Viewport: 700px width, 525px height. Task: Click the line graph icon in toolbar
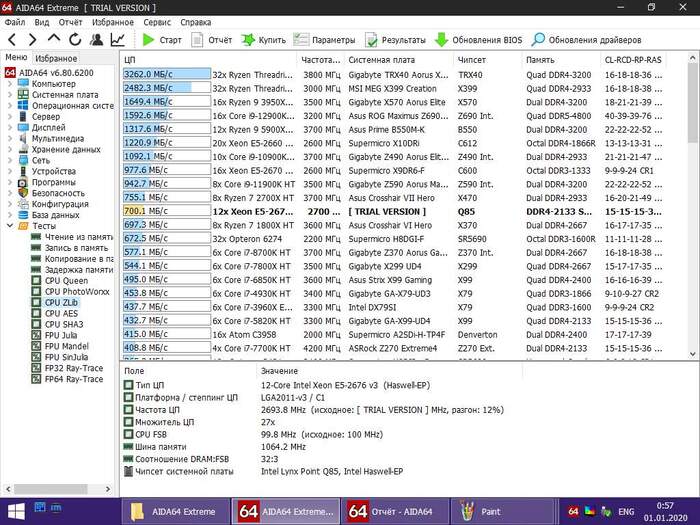(x=118, y=40)
